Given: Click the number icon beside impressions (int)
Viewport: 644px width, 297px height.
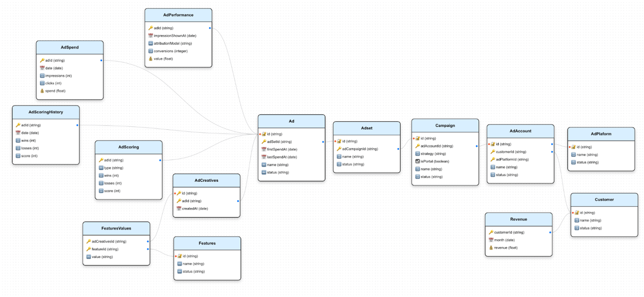Looking at the screenshot, I should tap(42, 76).
